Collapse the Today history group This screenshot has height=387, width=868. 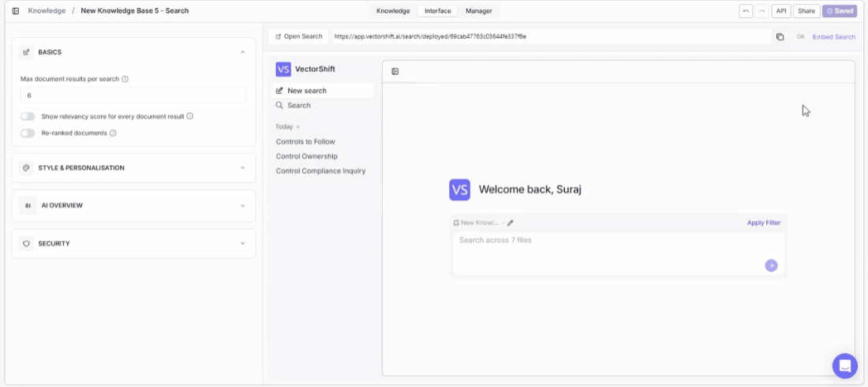pos(288,126)
